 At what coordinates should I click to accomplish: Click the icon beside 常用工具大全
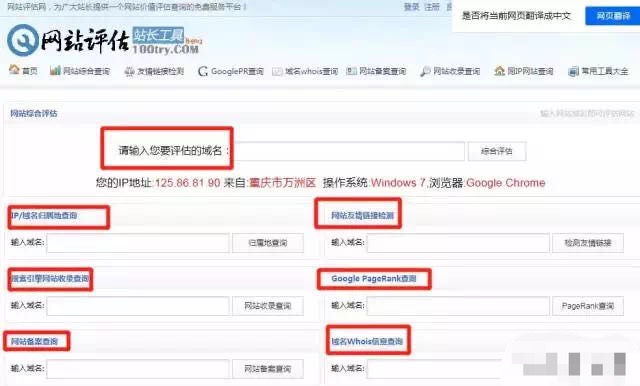573,71
